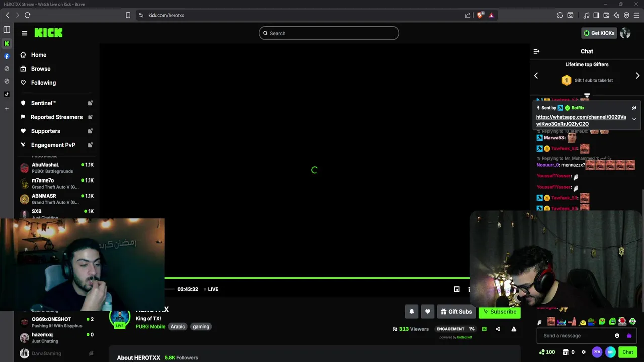Click the Gift Subs button
This screenshot has width=644, height=362.
pos(456,312)
